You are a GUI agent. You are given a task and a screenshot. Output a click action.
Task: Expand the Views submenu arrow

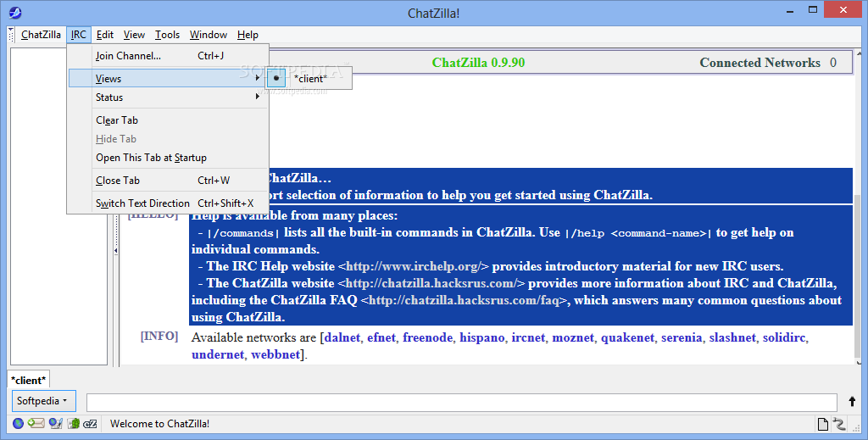[258, 78]
